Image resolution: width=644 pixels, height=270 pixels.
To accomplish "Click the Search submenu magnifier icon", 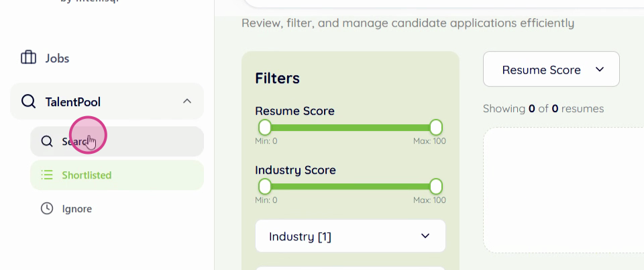I will tap(47, 141).
